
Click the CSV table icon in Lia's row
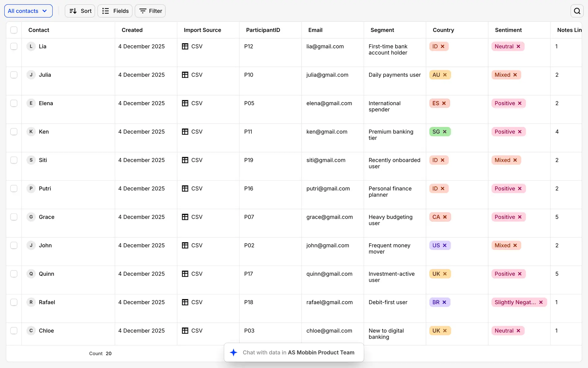185,46
